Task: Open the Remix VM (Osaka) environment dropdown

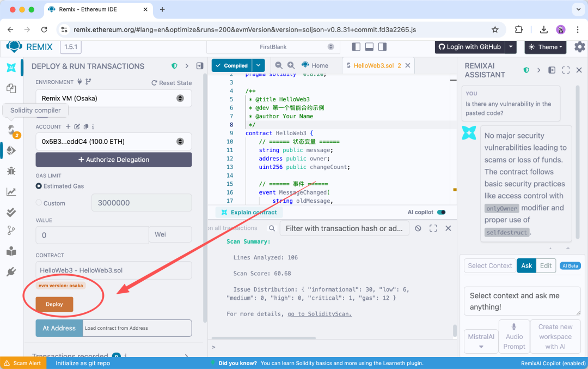Action: click(114, 98)
